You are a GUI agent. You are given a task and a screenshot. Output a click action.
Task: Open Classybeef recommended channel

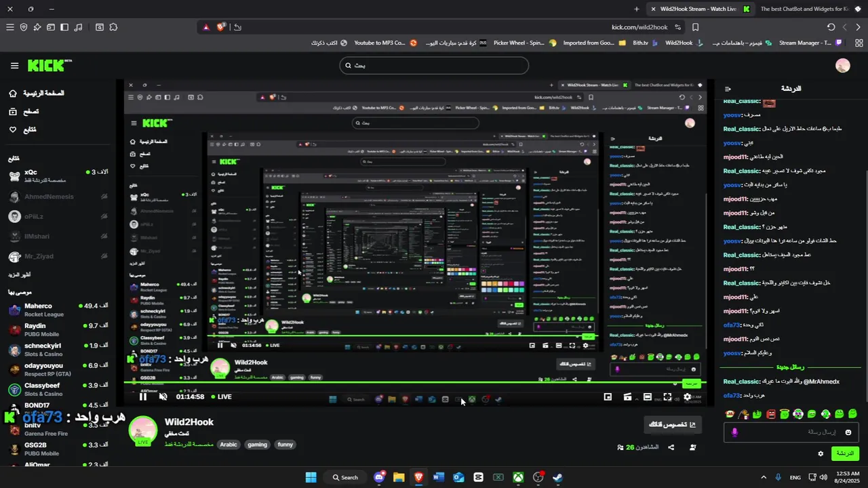pyautogui.click(x=58, y=389)
